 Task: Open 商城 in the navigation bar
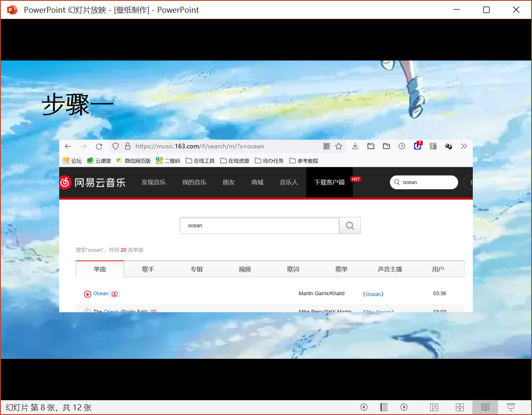pos(257,182)
